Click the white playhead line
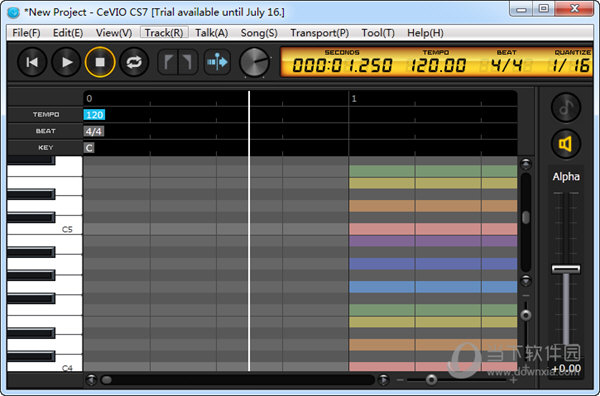600x396 pixels. [249, 231]
